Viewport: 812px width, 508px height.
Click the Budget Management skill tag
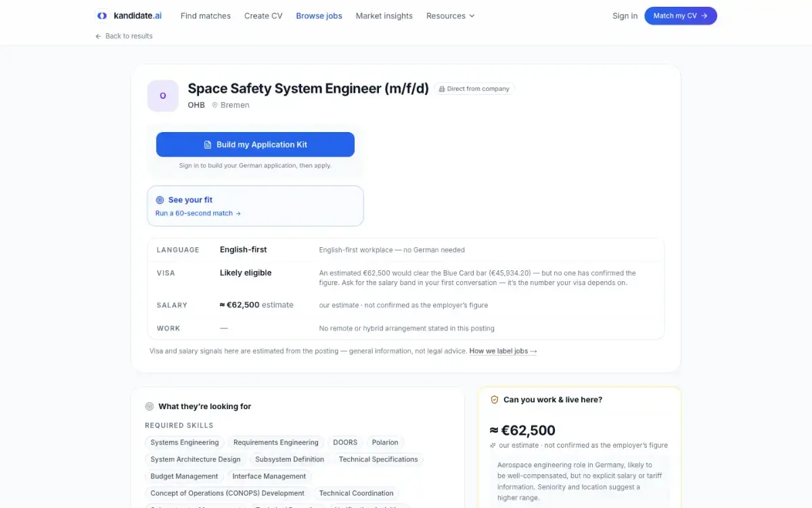click(184, 476)
